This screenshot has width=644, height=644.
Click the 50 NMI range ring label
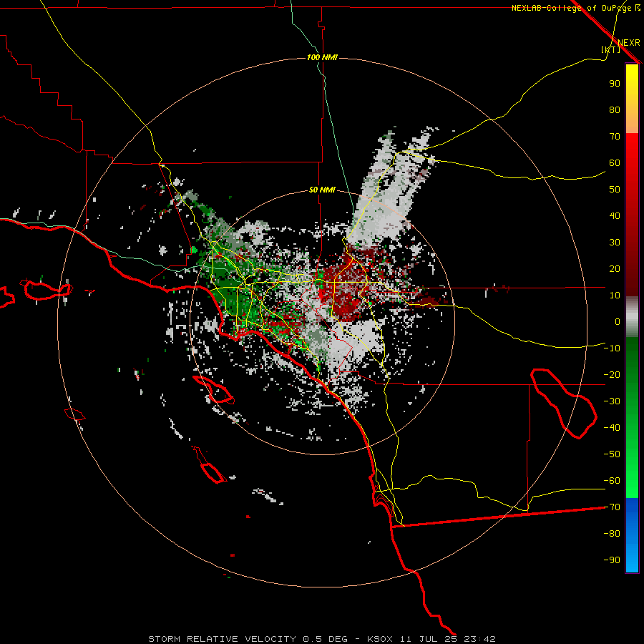coord(322,190)
